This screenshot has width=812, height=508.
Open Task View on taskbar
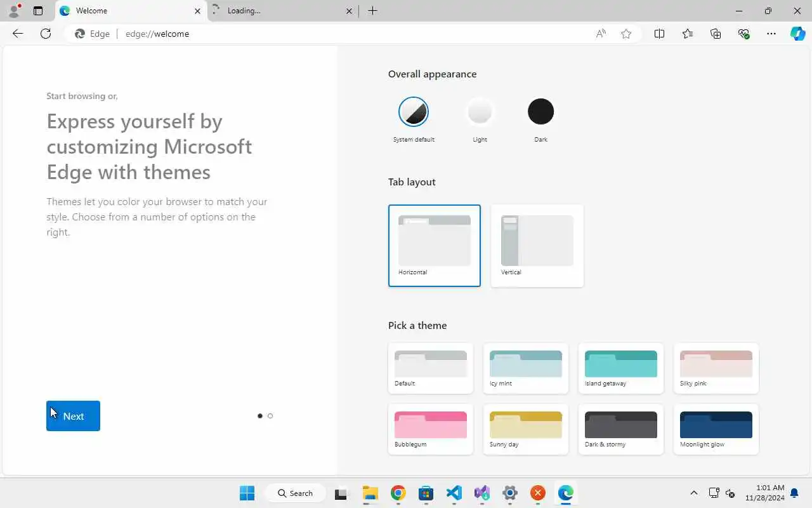click(342, 493)
